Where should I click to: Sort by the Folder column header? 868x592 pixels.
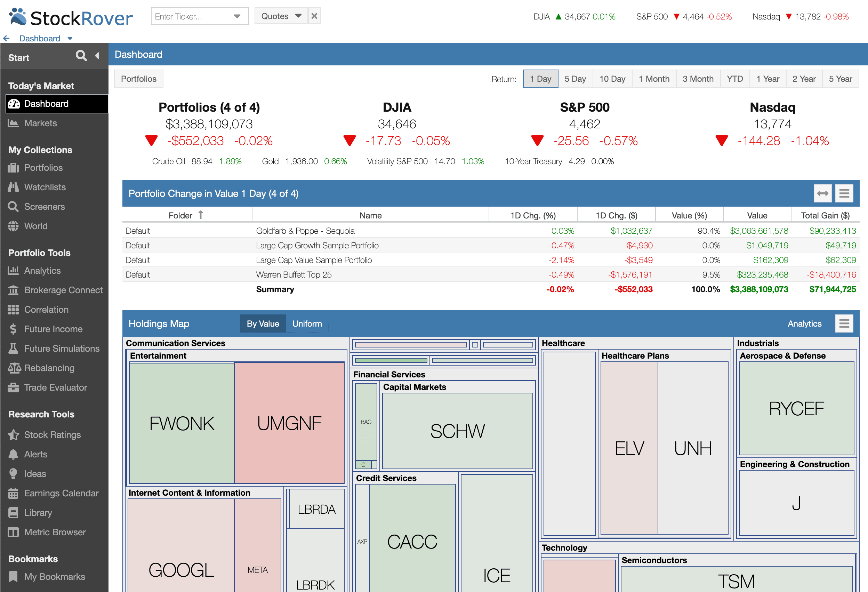(x=187, y=215)
